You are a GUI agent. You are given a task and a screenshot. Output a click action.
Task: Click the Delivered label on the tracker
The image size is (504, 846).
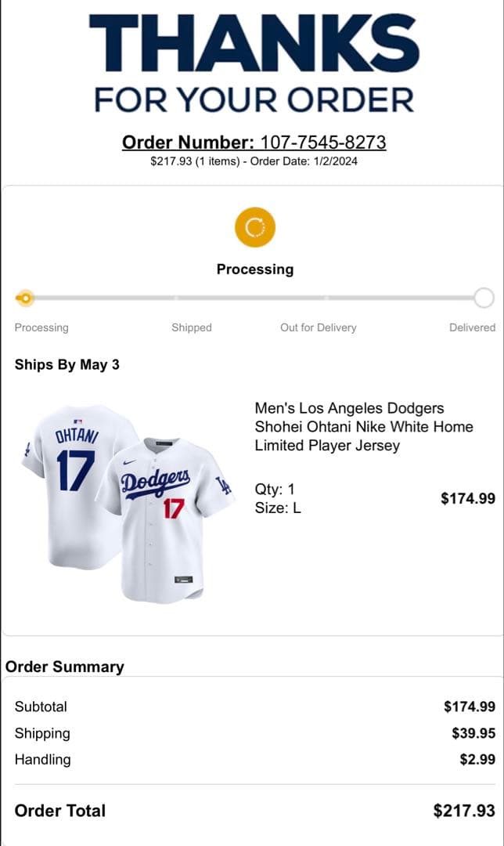coord(472,327)
